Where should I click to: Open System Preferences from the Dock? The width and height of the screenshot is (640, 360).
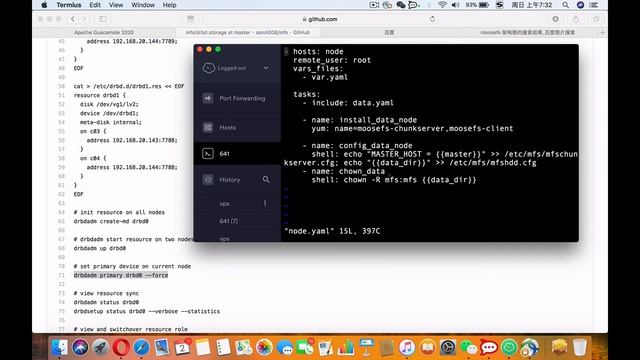(448, 348)
